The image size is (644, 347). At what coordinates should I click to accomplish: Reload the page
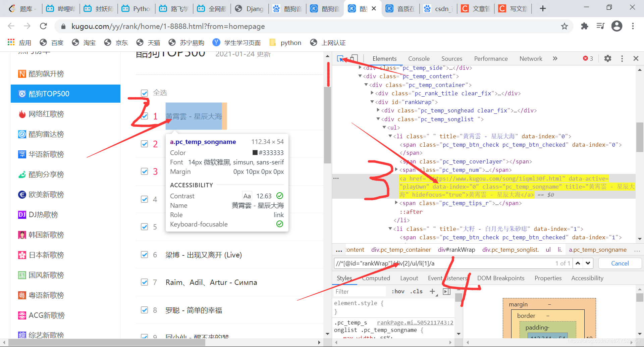pos(43,26)
